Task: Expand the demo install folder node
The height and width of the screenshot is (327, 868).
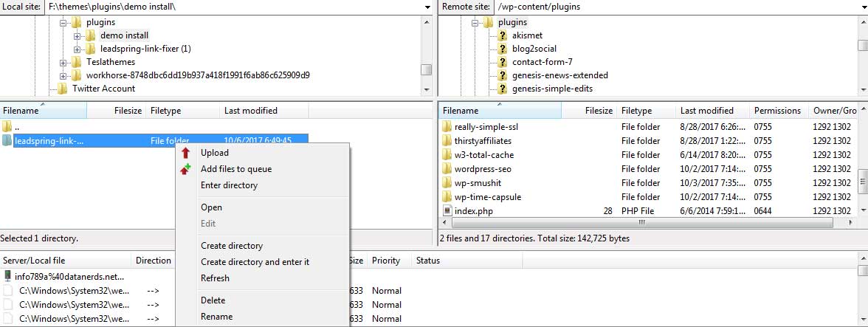Action: [x=77, y=36]
